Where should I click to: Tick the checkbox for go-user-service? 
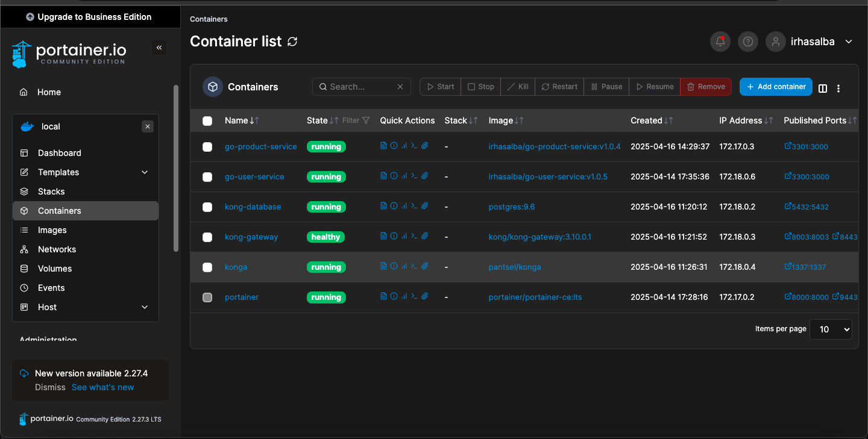pyautogui.click(x=207, y=177)
